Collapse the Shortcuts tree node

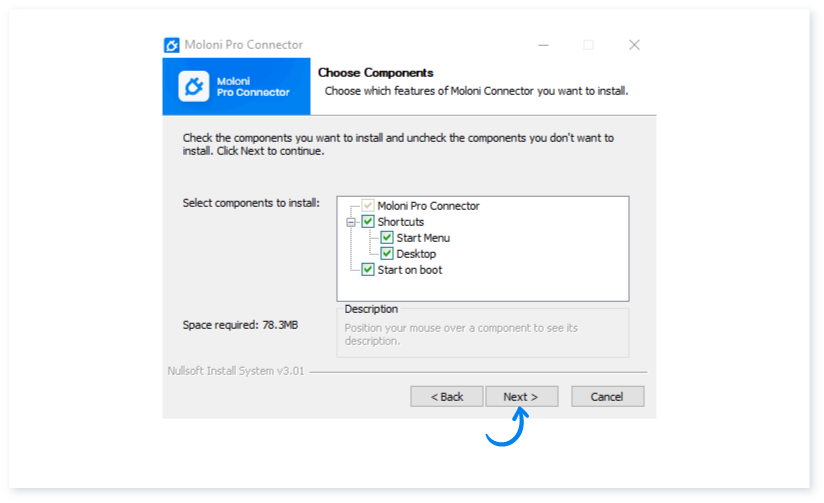click(x=351, y=222)
